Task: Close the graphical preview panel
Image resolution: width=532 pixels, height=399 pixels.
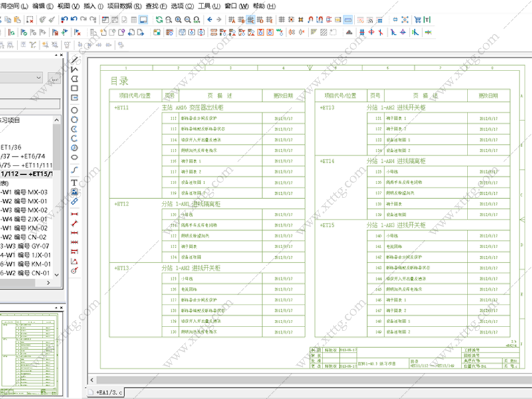Action: click(61, 308)
